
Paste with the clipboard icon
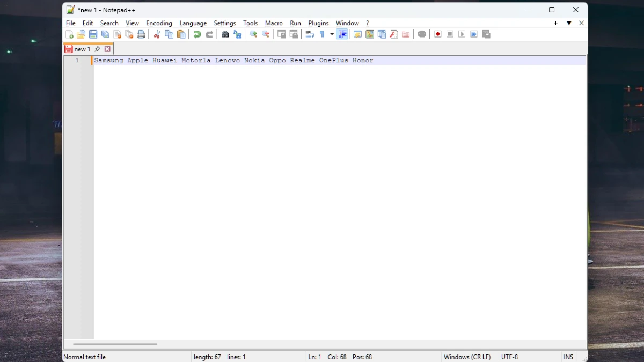[181, 34]
